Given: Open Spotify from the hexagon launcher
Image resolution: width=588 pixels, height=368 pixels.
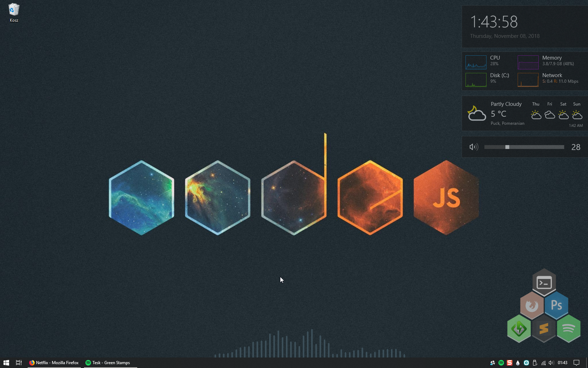Looking at the screenshot, I should click(x=568, y=329).
